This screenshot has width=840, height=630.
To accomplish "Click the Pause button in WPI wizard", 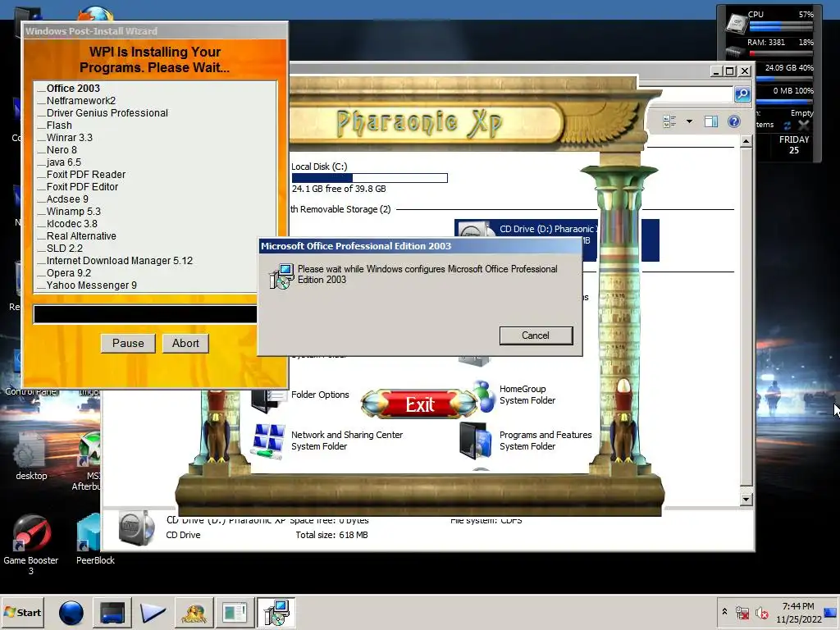I will pyautogui.click(x=128, y=344).
